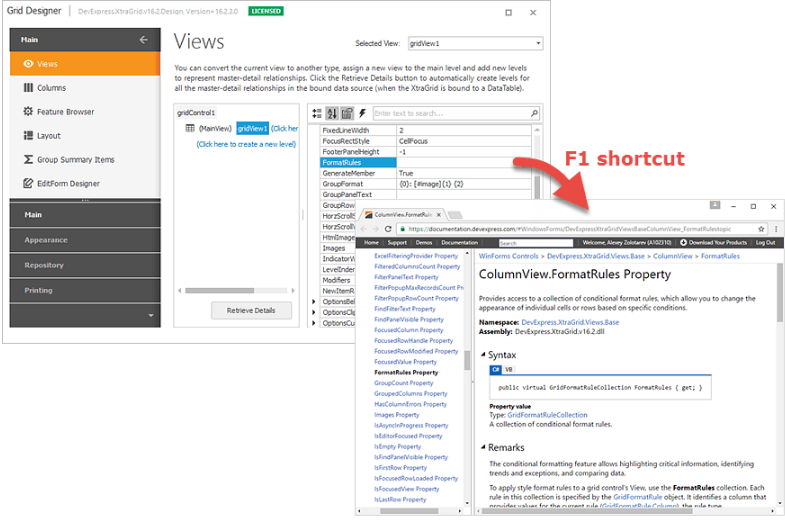Open the Columns page icon
785x520 pixels.
point(29,88)
